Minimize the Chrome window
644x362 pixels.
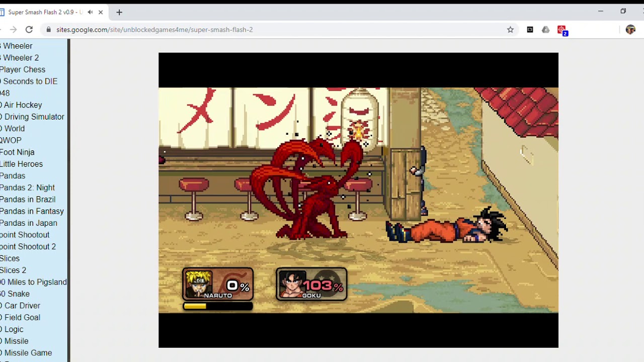coord(600,11)
